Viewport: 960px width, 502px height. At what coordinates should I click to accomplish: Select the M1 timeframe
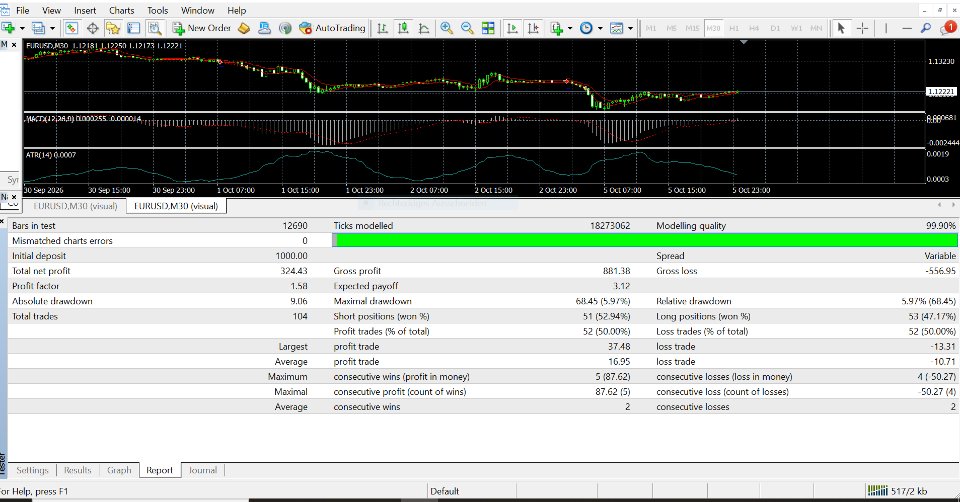tap(651, 28)
